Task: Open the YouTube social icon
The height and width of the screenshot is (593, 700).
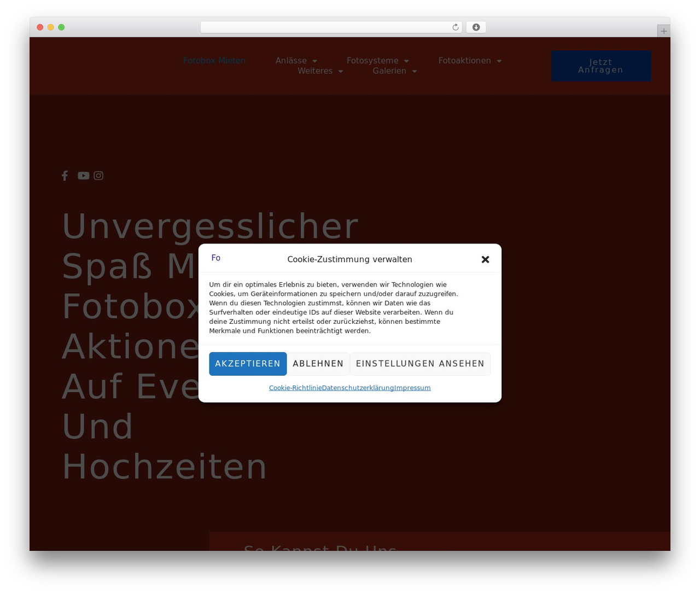Action: tap(83, 176)
